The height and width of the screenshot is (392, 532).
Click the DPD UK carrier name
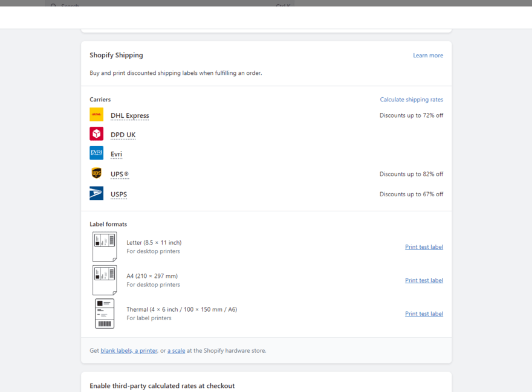click(x=123, y=135)
